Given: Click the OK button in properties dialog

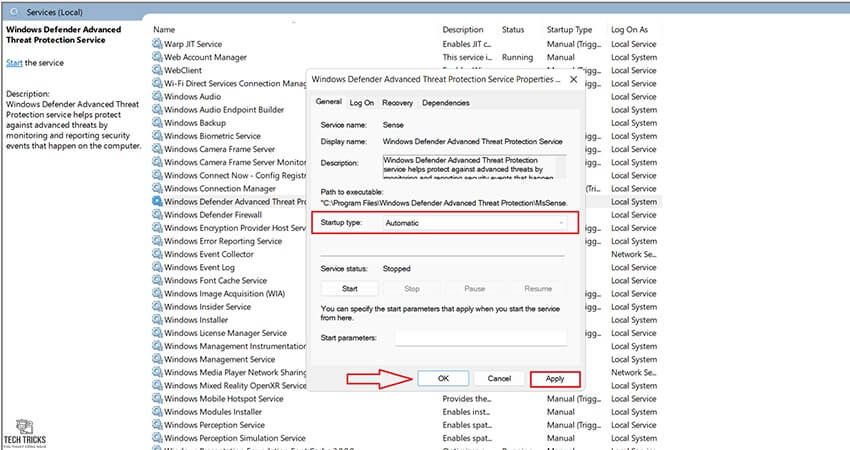Looking at the screenshot, I should tap(443, 378).
